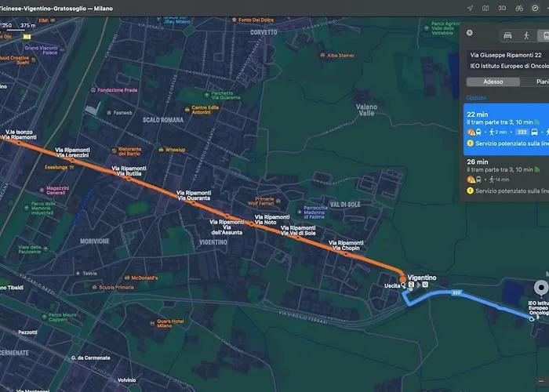The height and width of the screenshot is (392, 549).
Task: Click the zoom out minus button
Action: [541, 381]
